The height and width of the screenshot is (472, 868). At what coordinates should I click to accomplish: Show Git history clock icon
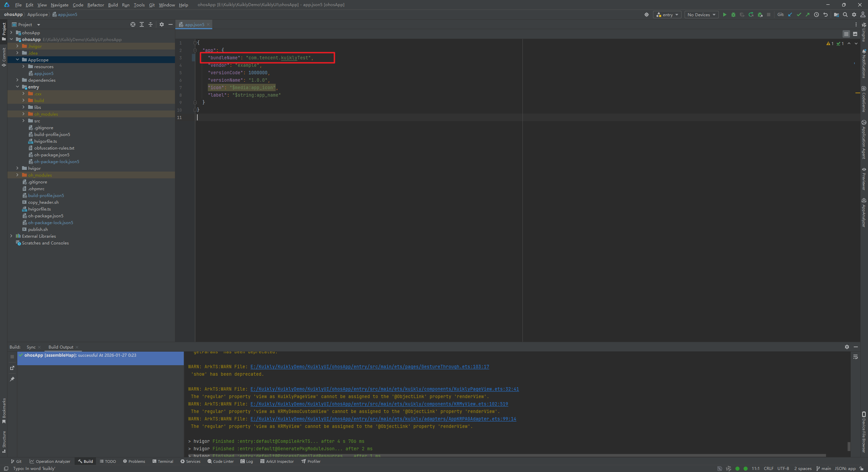click(x=816, y=15)
